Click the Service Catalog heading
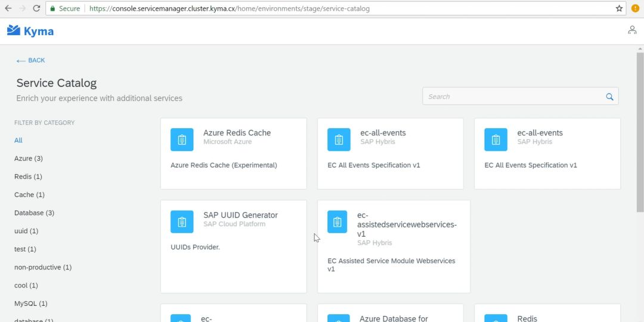Image resolution: width=644 pixels, height=322 pixels. (x=57, y=83)
